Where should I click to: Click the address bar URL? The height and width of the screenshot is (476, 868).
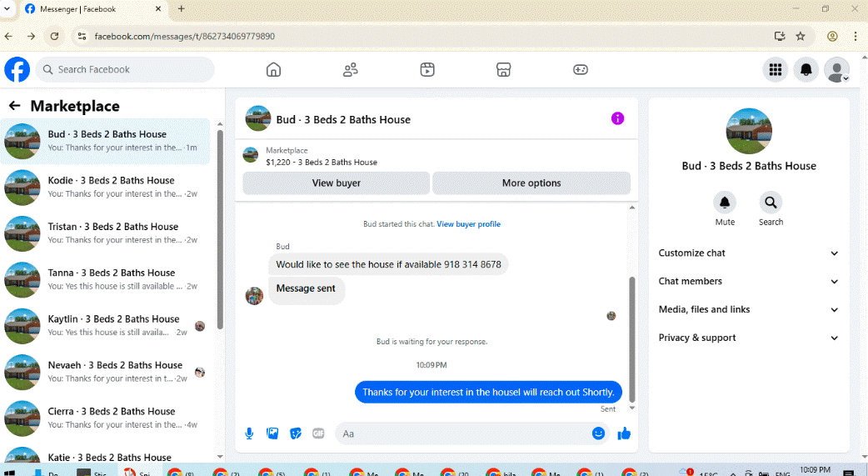pyautogui.click(x=184, y=36)
